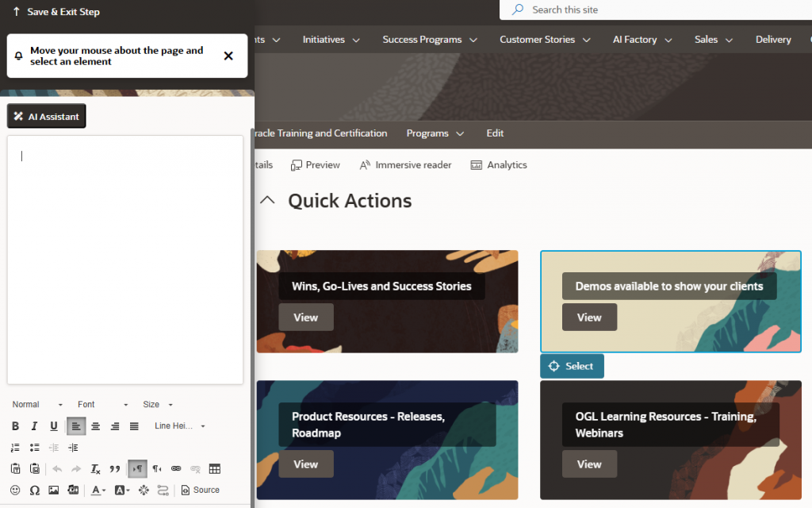The height and width of the screenshot is (508, 812).
Task: Remove formatting with the Tx icon
Action: click(x=95, y=468)
